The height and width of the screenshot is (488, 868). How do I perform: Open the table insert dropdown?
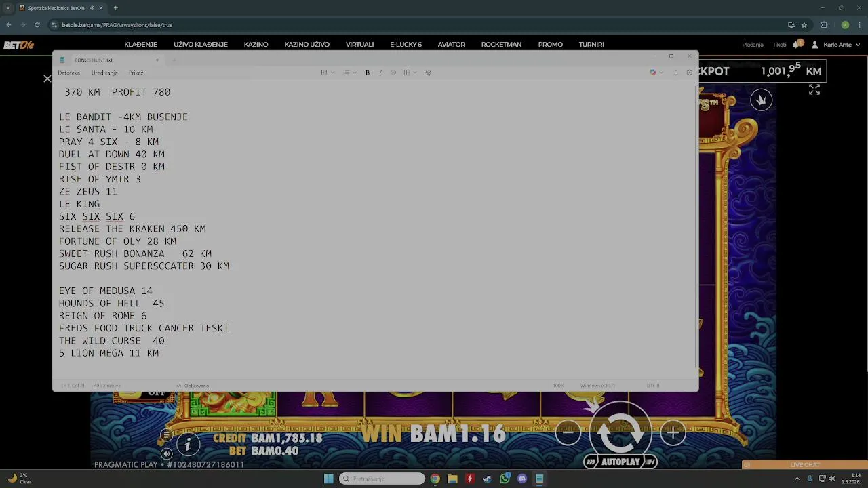[410, 73]
